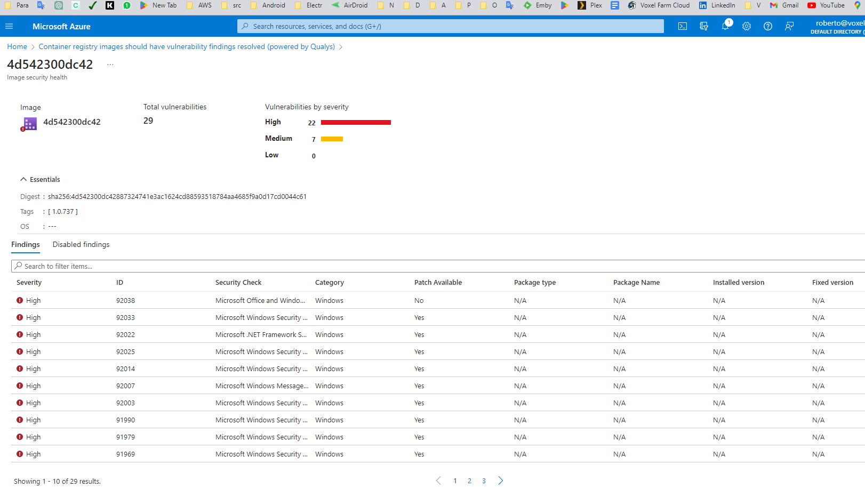Viewport: 865px width, 504px height.
Task: Open the Para bookmarks folder
Action: coord(17,5)
